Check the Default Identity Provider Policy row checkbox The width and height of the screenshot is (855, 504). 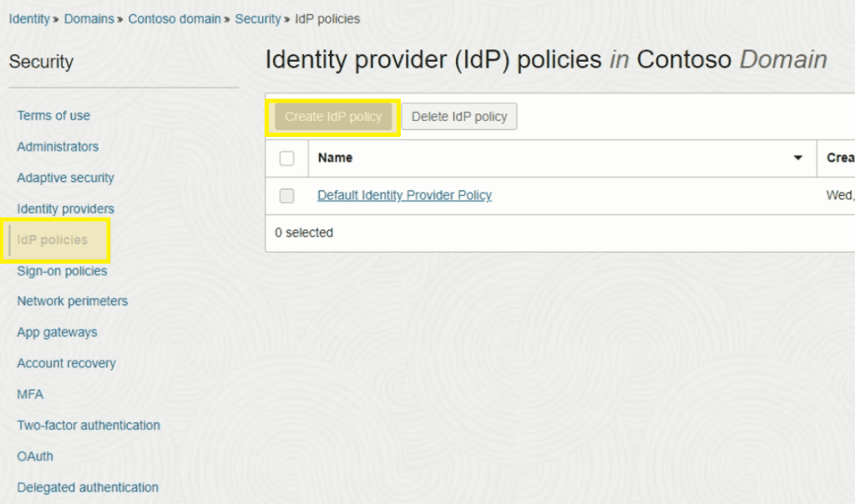286,195
